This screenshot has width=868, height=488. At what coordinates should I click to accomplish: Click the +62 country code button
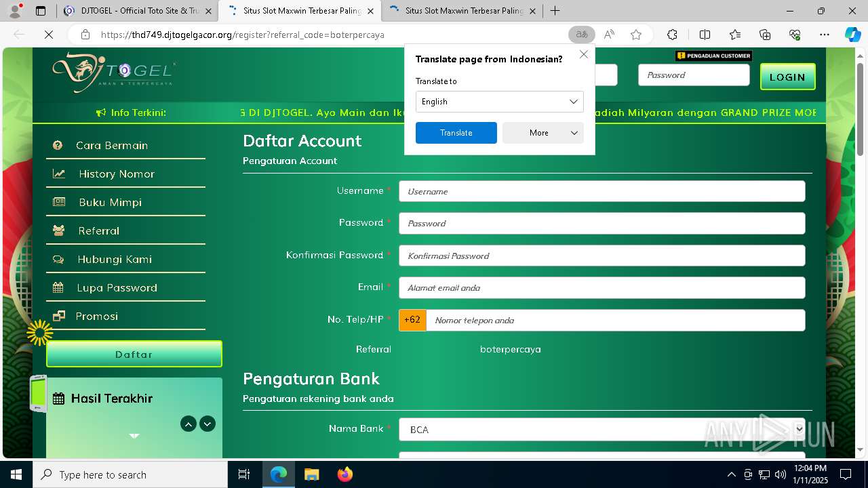[x=412, y=320]
